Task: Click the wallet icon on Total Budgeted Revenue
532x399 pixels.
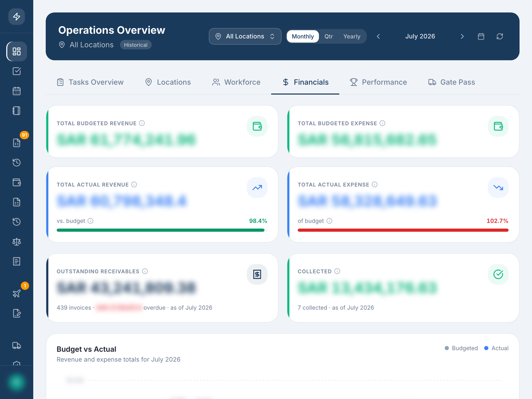Action: pos(257,126)
